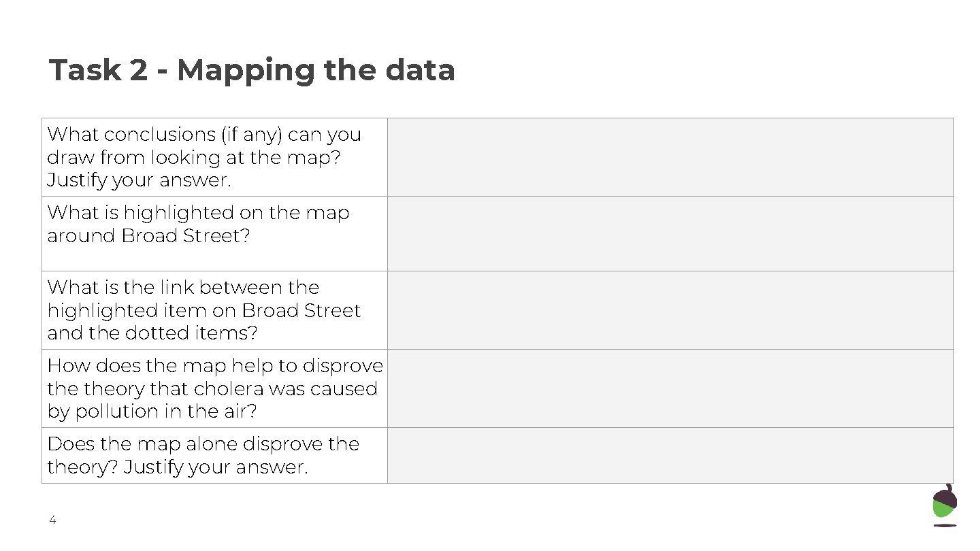Select the question about the link to dotted items
This screenshot has width=980, height=551.
pyautogui.click(x=204, y=310)
